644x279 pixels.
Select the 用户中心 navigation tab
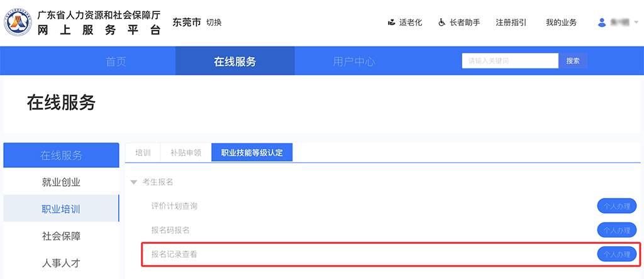click(354, 62)
